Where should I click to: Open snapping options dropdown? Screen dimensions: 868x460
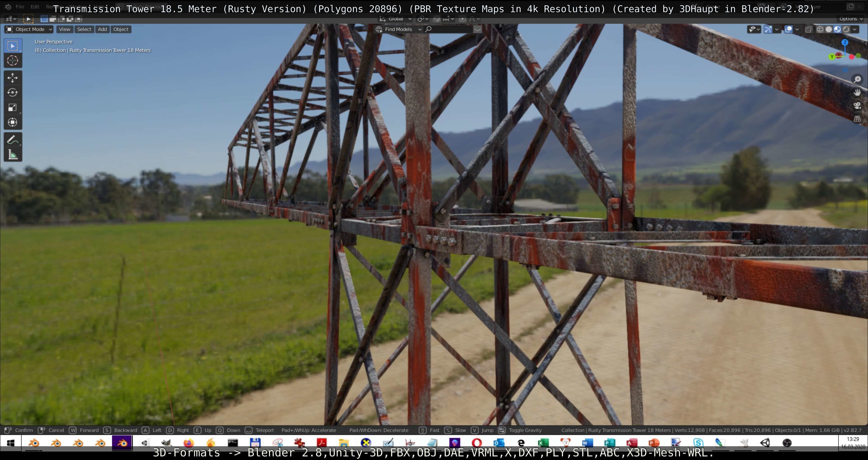448,19
